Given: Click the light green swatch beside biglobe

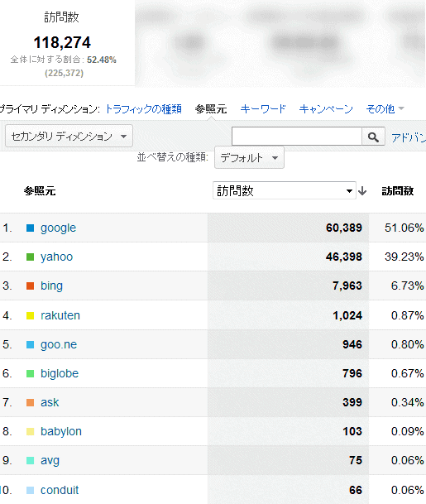Looking at the screenshot, I should tap(31, 373).
